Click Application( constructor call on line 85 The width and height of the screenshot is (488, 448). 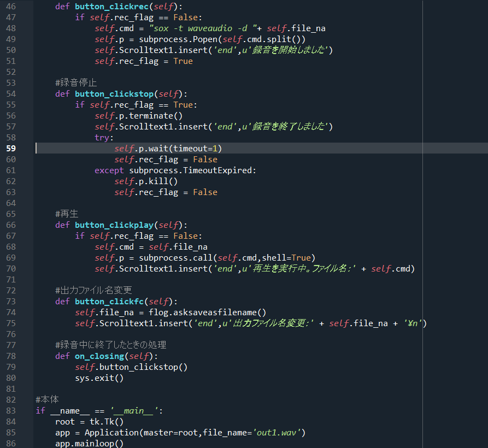pos(114,433)
